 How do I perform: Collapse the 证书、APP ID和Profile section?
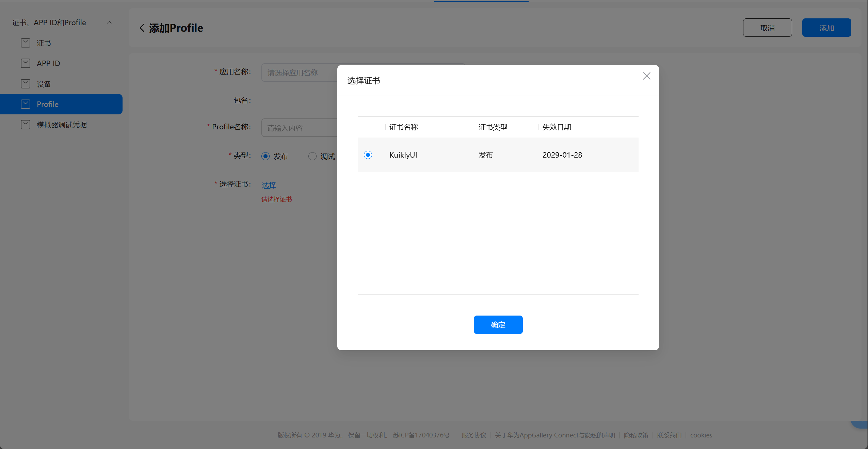click(x=109, y=22)
